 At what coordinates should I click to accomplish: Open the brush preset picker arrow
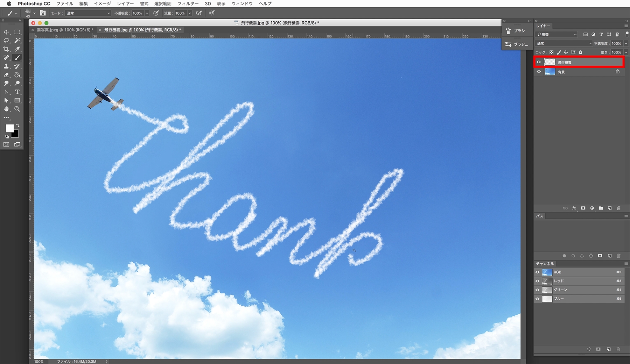tap(34, 13)
